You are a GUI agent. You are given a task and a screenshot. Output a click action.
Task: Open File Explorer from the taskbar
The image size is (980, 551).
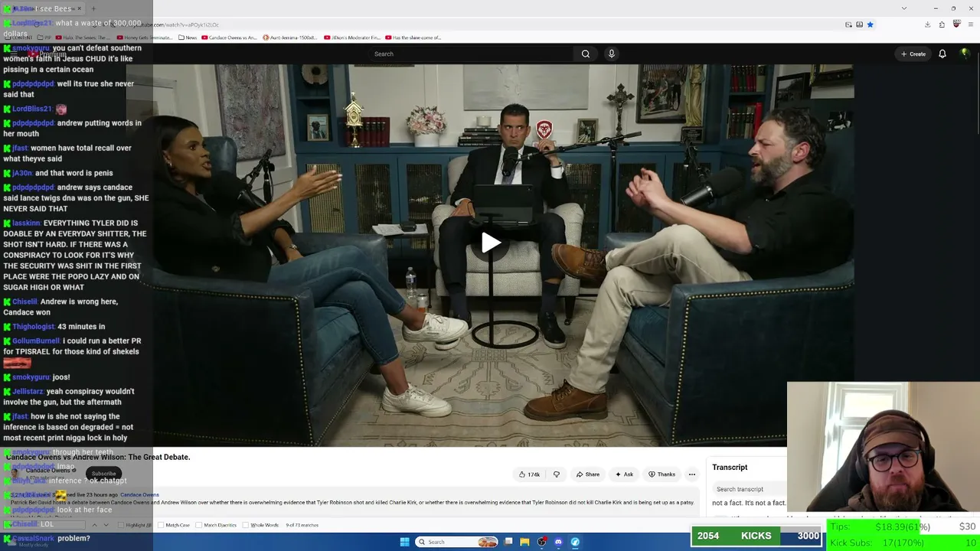524,542
